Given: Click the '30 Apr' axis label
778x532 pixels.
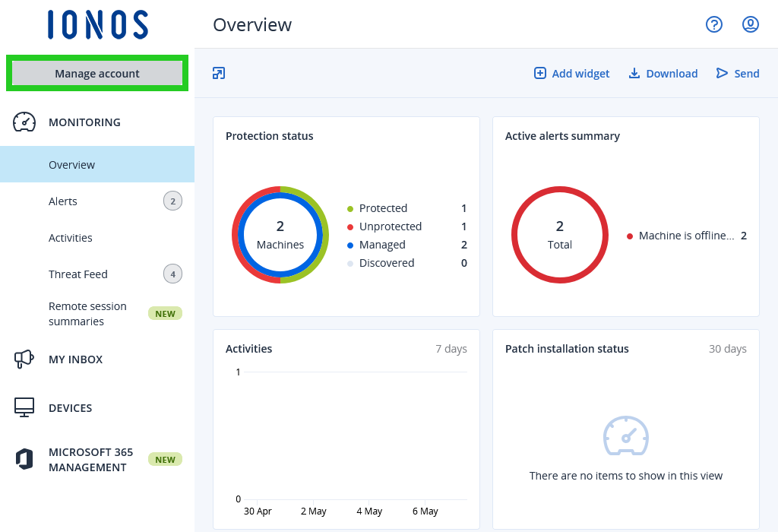Looking at the screenshot, I should 258,511.
